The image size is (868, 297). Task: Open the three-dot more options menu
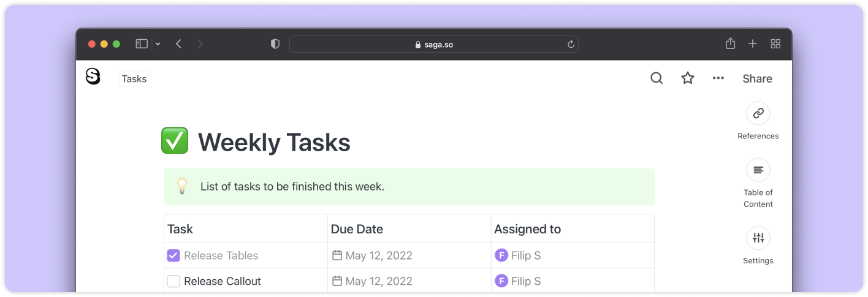[x=718, y=78]
